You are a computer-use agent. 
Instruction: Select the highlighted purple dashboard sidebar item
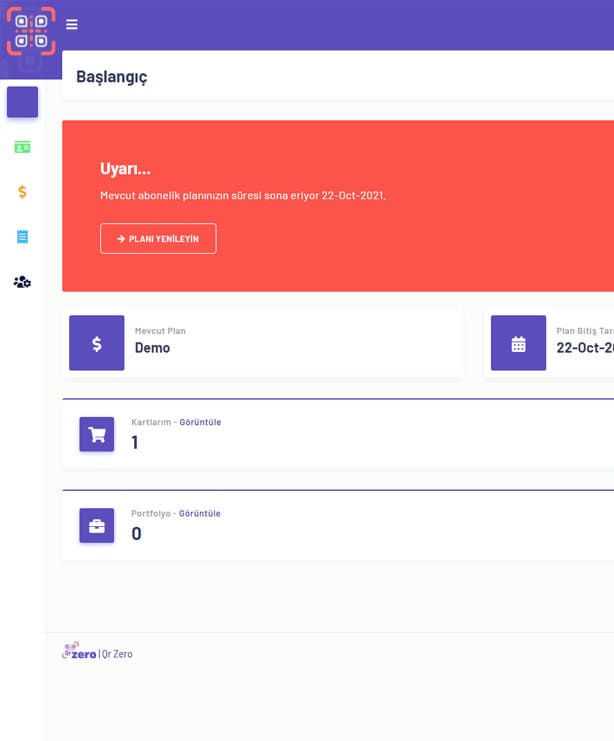(22, 102)
